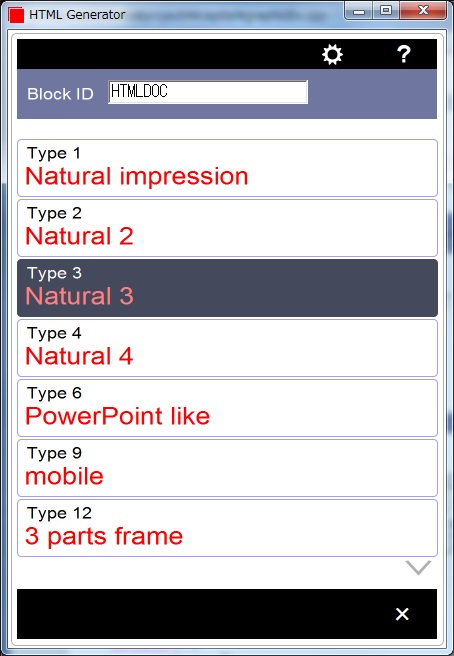Open help via question mark icon
Image resolution: width=454 pixels, height=656 pixels.
(403, 54)
